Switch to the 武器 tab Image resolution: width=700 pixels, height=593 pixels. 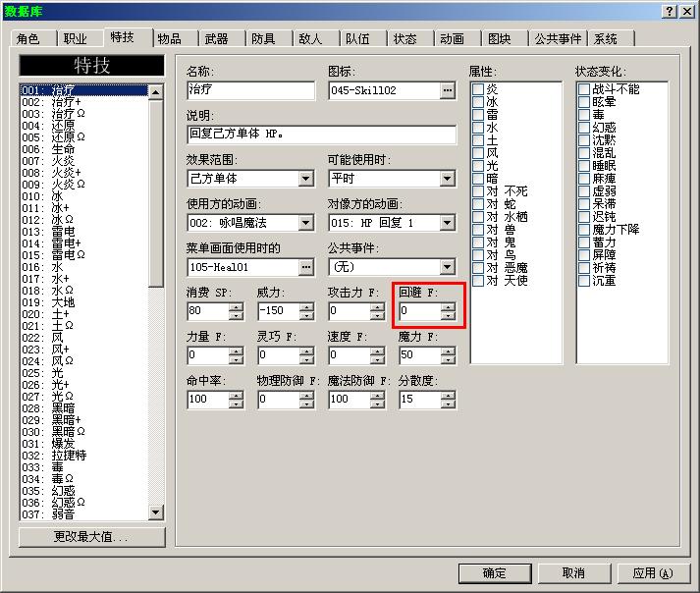(217, 39)
